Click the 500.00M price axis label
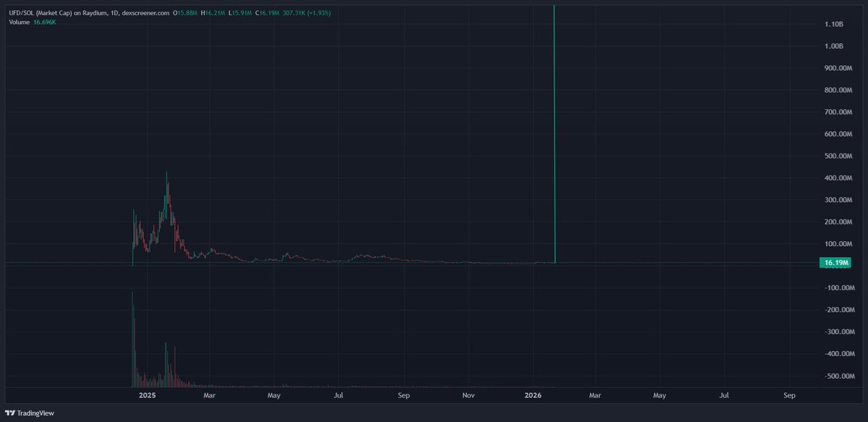Viewport: 868px width, 422px height. point(839,156)
